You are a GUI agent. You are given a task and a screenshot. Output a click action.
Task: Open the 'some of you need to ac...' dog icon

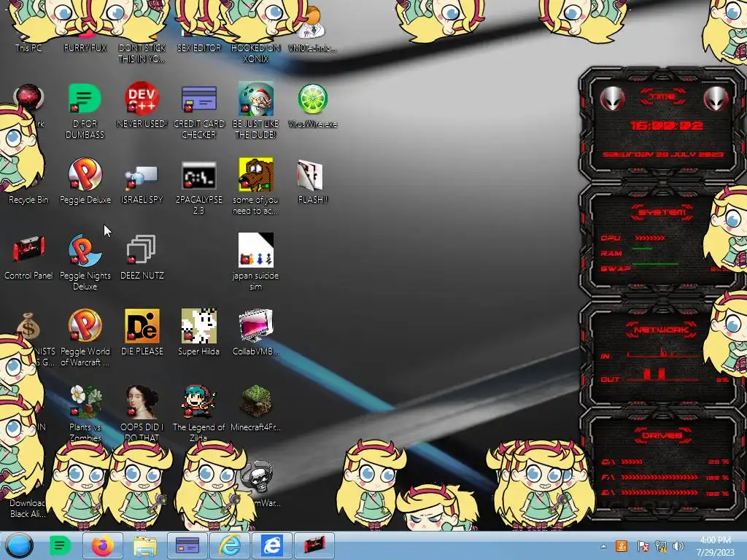pyautogui.click(x=256, y=175)
